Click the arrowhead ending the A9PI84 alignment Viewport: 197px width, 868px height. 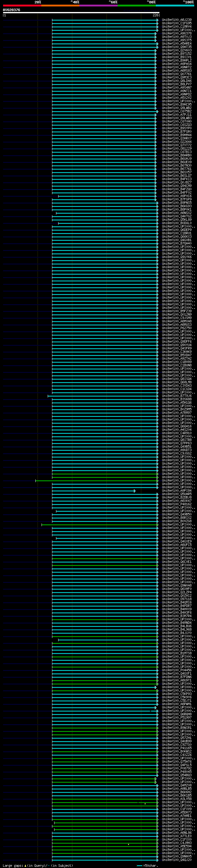pyautogui.click(x=135, y=491)
